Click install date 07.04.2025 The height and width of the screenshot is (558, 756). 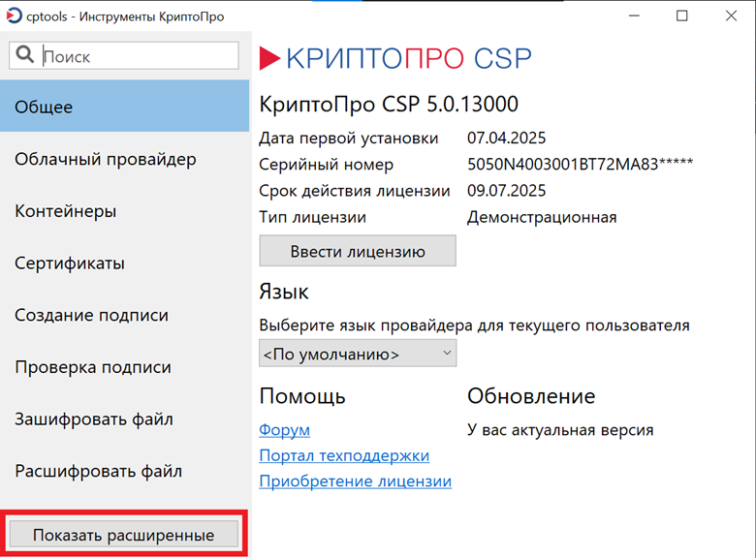(x=506, y=138)
